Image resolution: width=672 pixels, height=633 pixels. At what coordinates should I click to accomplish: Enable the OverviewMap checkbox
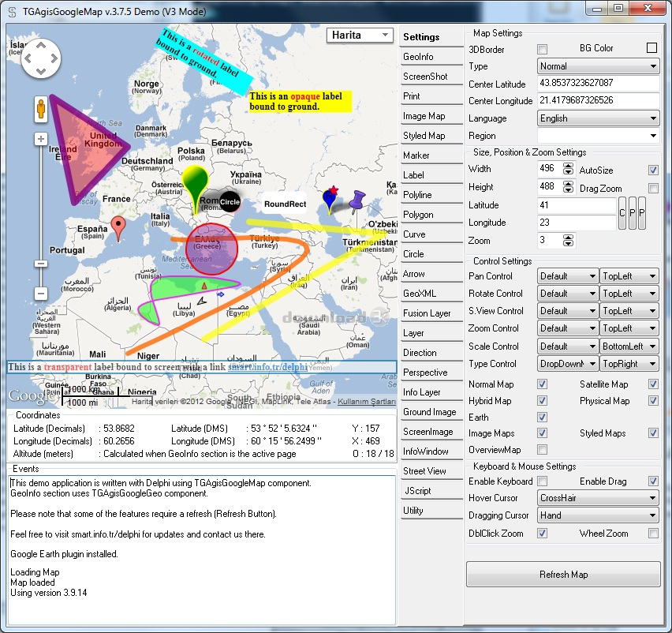(542, 449)
